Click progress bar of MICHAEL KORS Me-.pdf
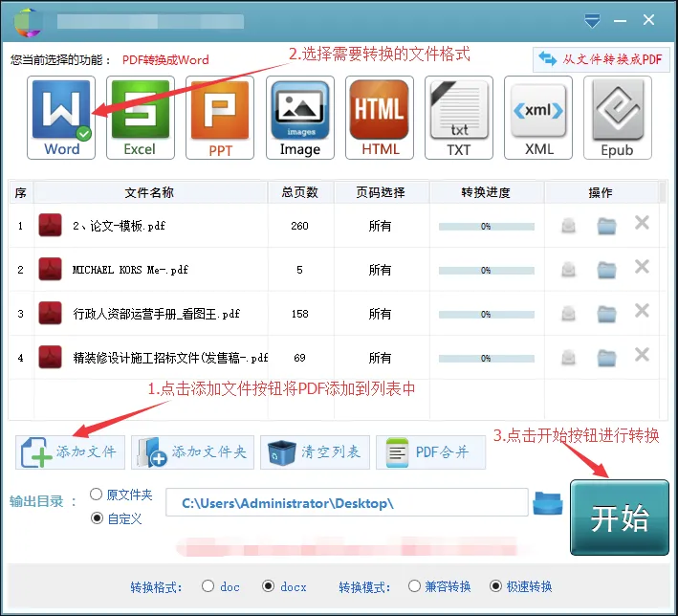The width and height of the screenshot is (678, 616). point(487,271)
